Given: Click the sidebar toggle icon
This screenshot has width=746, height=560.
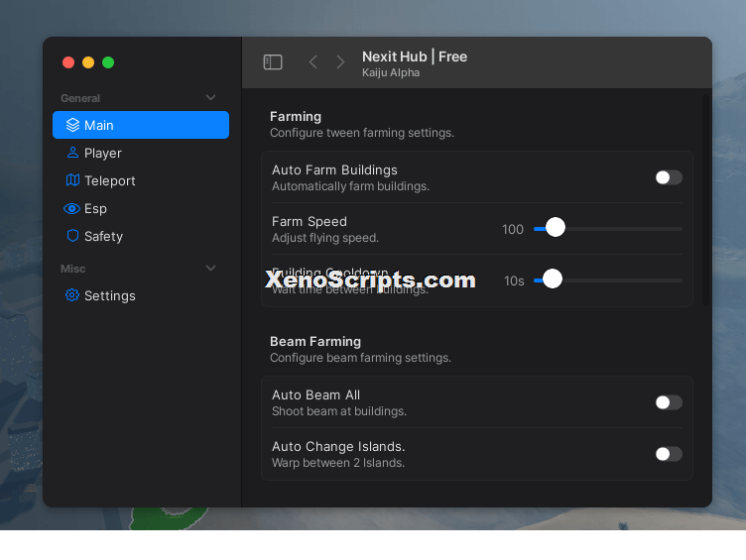Looking at the screenshot, I should click(x=273, y=61).
